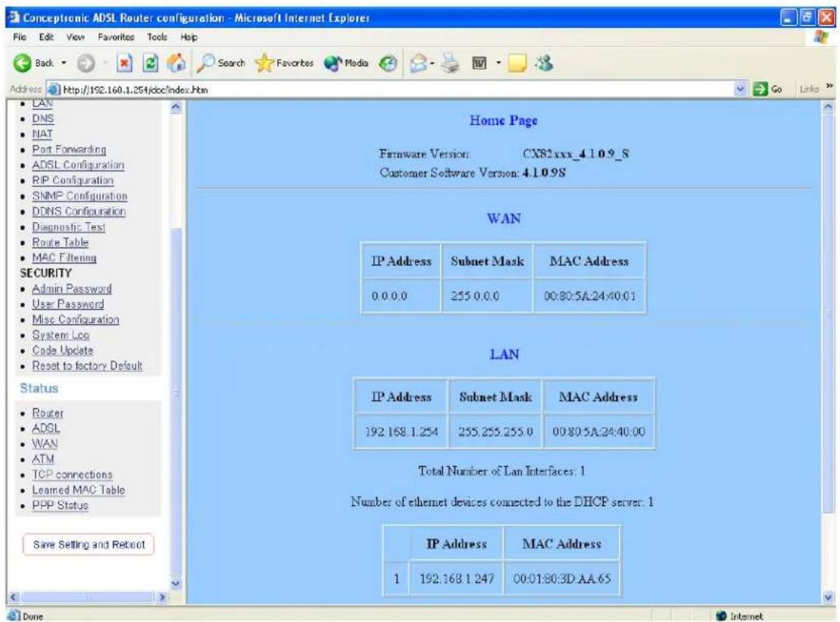Screen dimensions: 840x622
Task: Open the Port Forwarding link
Action: tap(69, 149)
